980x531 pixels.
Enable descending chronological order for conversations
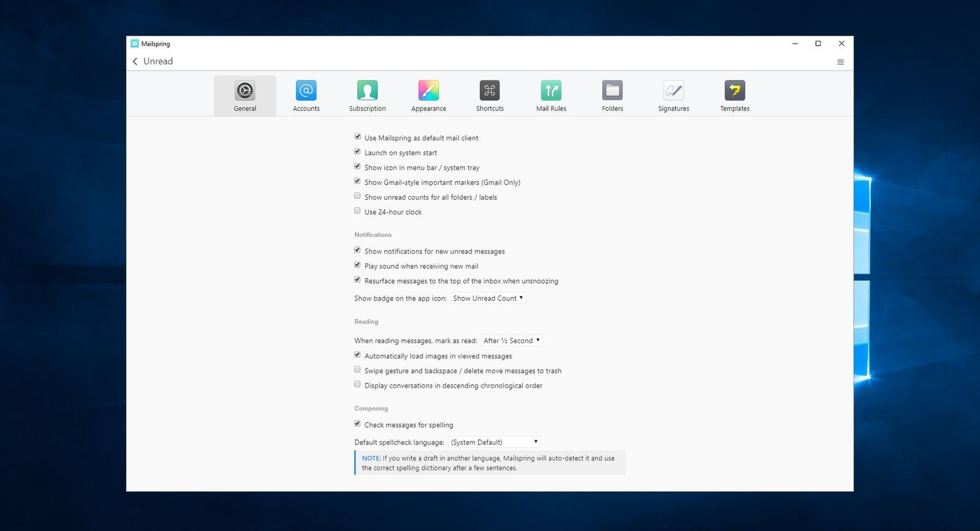357,385
